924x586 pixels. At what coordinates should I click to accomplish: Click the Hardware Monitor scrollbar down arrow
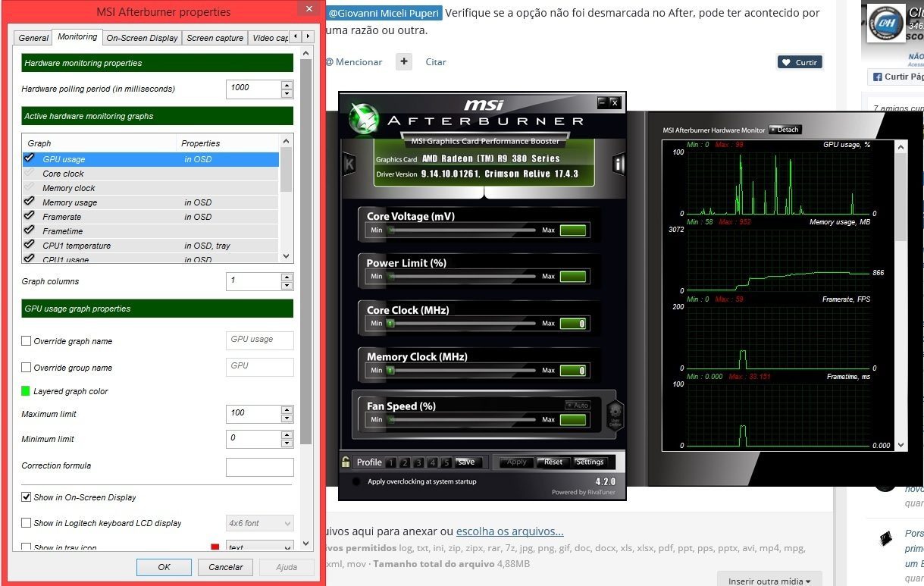click(x=901, y=446)
